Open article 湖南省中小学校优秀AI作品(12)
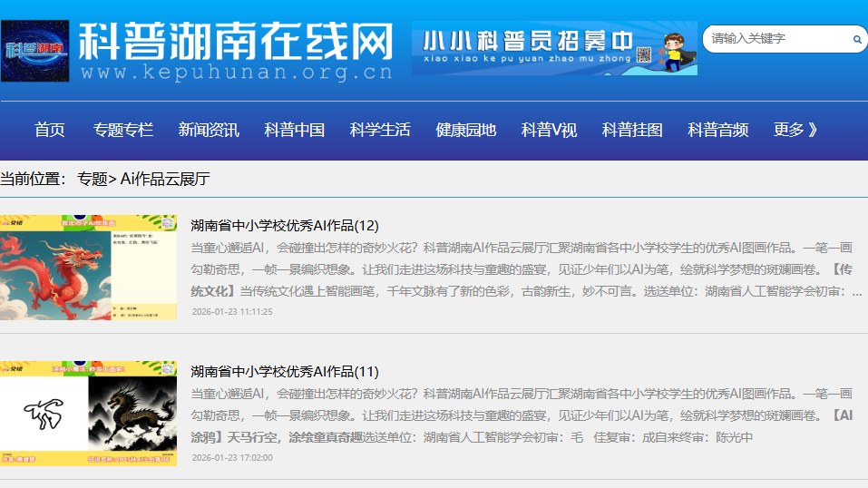 (285, 225)
